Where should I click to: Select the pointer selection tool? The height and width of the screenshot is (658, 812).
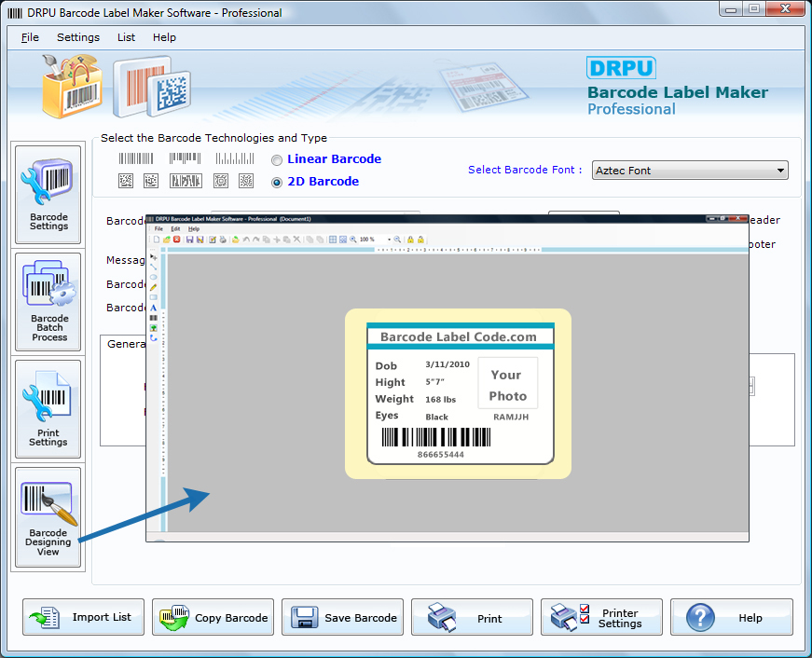pos(154,257)
